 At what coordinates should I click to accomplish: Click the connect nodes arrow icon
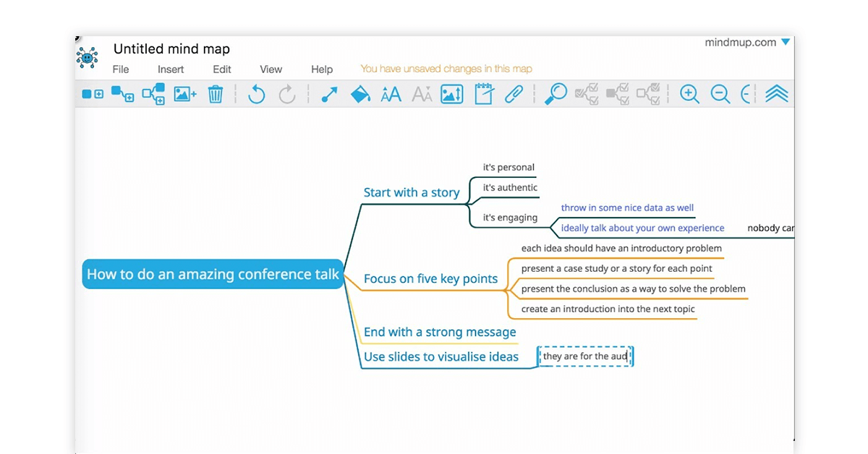coord(329,94)
